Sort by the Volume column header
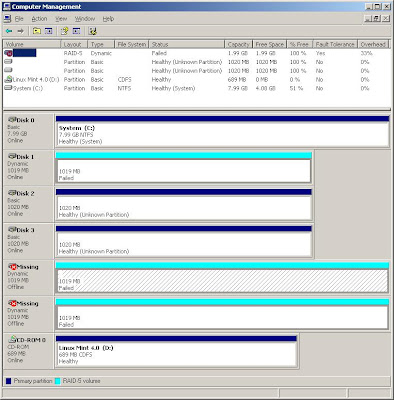Image resolution: width=394 pixels, height=400 pixels. coord(32,44)
